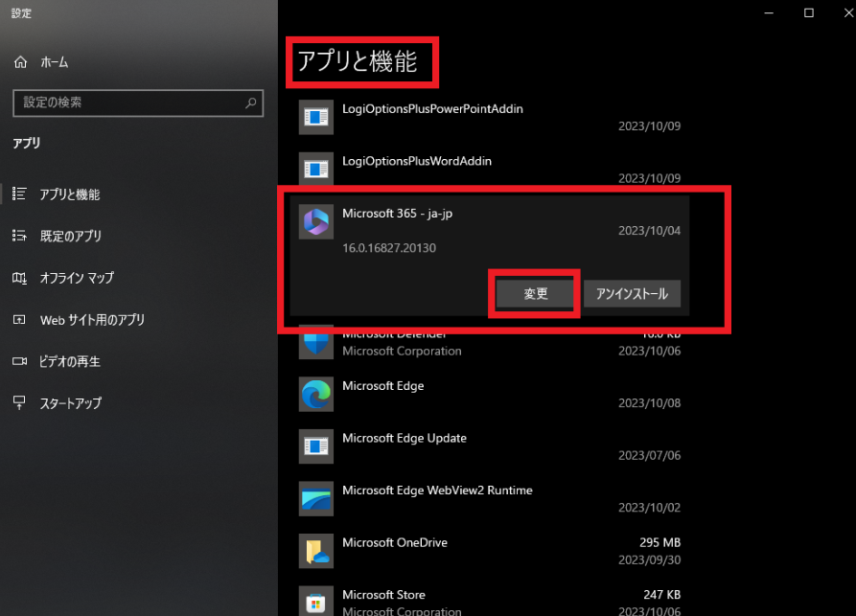The height and width of the screenshot is (616, 856).
Task: Select the Microsoft OneDrive entry name
Action: pos(394,542)
